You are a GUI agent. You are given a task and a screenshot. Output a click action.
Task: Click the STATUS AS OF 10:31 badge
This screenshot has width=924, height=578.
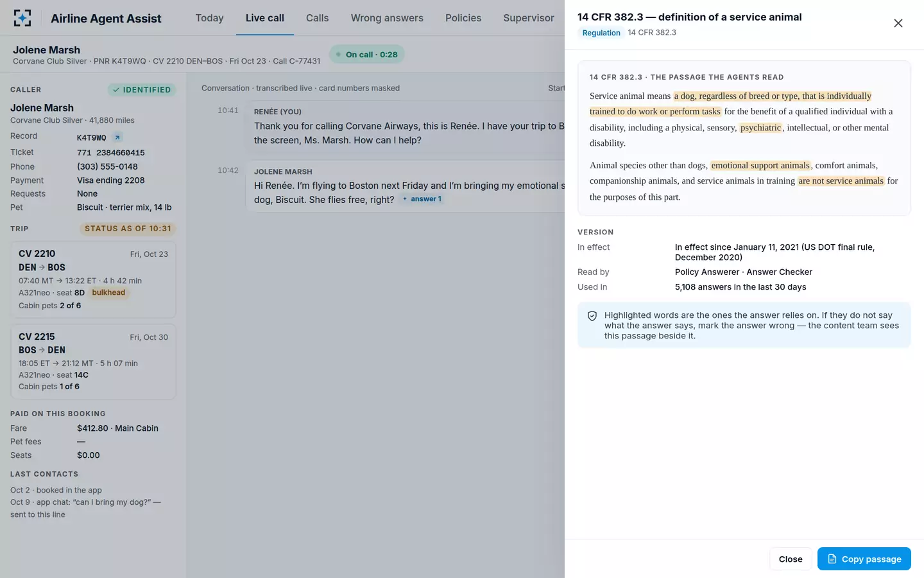click(128, 229)
